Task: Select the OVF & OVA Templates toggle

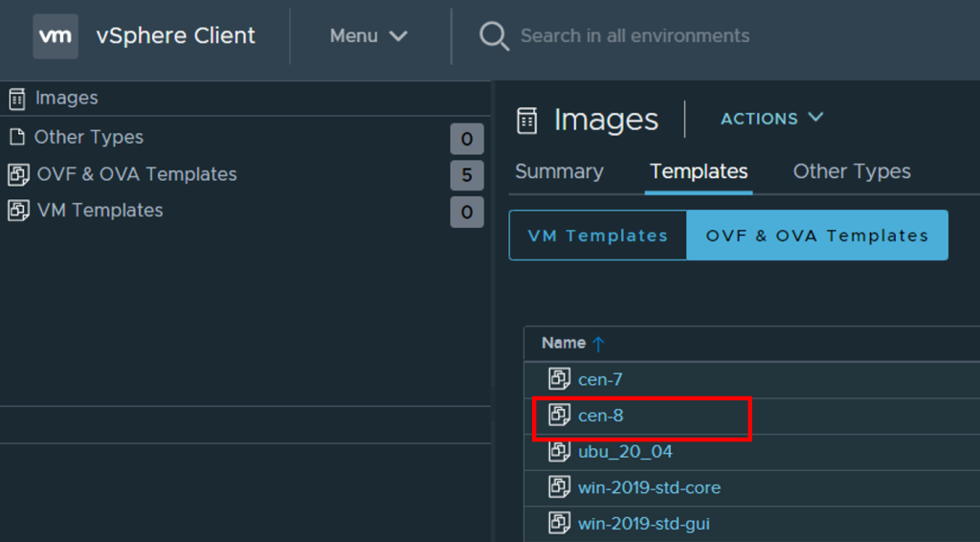Action: (816, 236)
